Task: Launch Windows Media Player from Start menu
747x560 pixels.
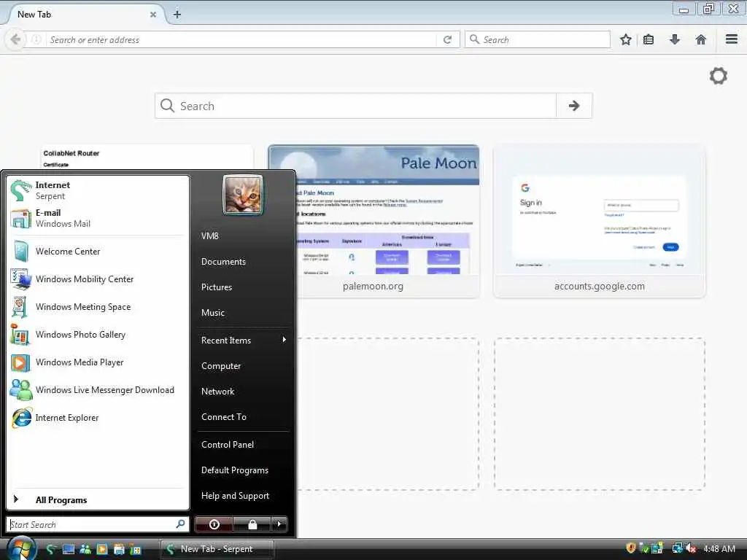Action: pos(98,362)
